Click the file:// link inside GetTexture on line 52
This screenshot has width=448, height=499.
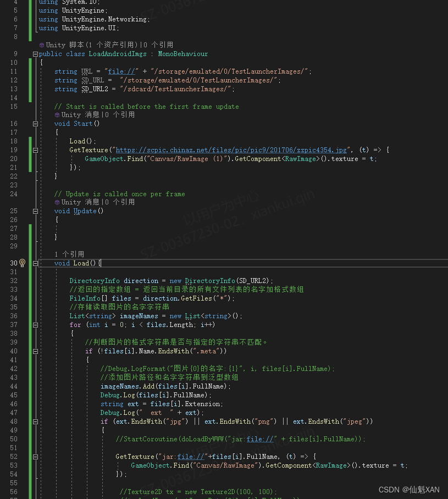[190, 456]
